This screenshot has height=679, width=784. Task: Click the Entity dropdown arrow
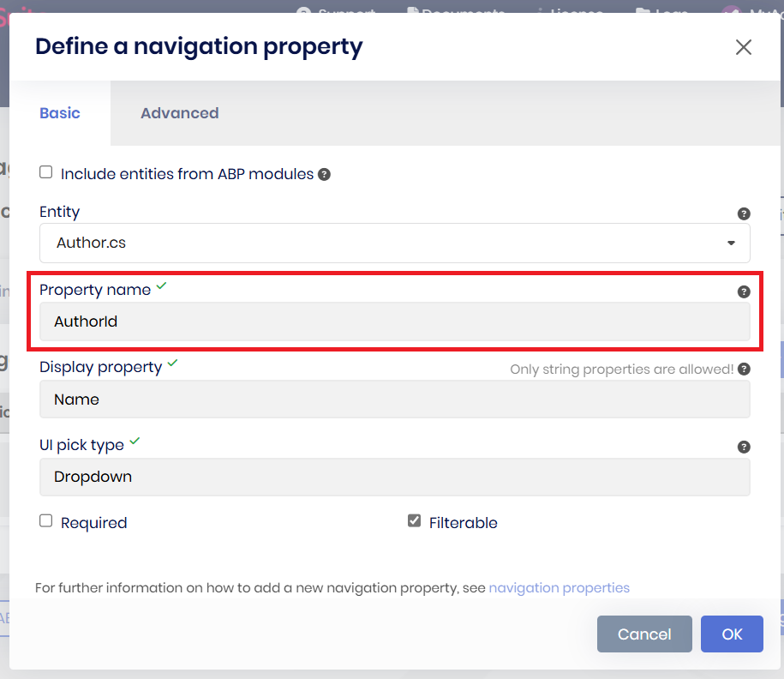coord(731,243)
